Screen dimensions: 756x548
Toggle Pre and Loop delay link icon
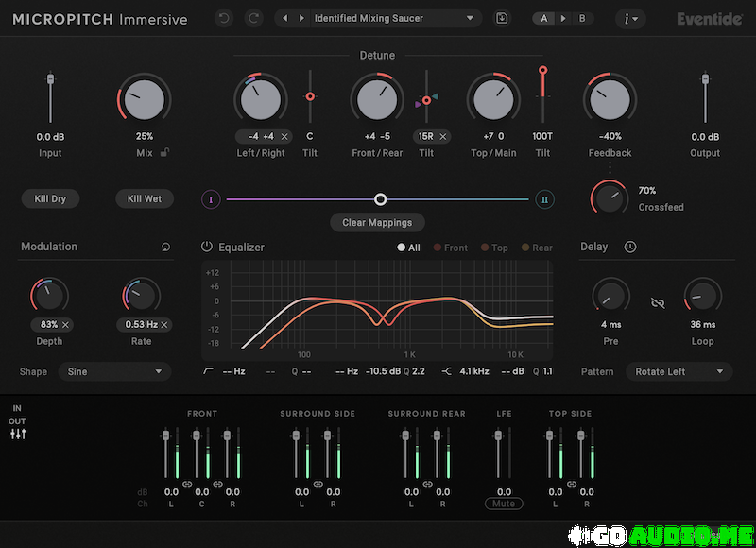click(x=658, y=302)
